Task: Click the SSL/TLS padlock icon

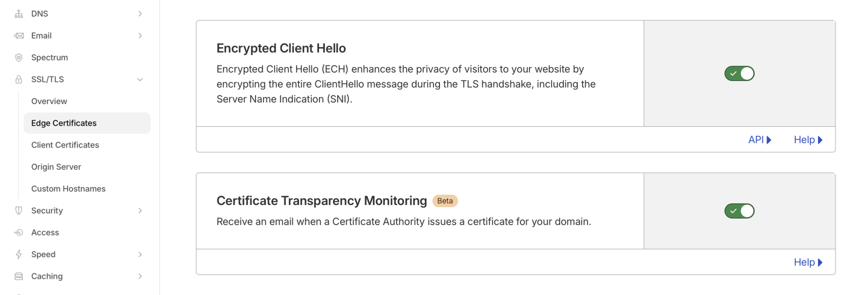Action: pos(19,79)
